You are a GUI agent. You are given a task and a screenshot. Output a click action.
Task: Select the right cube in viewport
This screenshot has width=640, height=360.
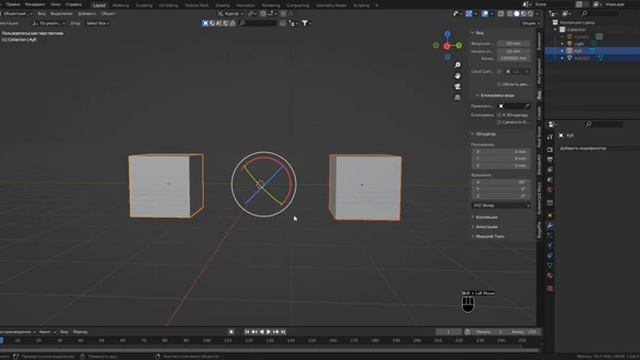(x=365, y=187)
